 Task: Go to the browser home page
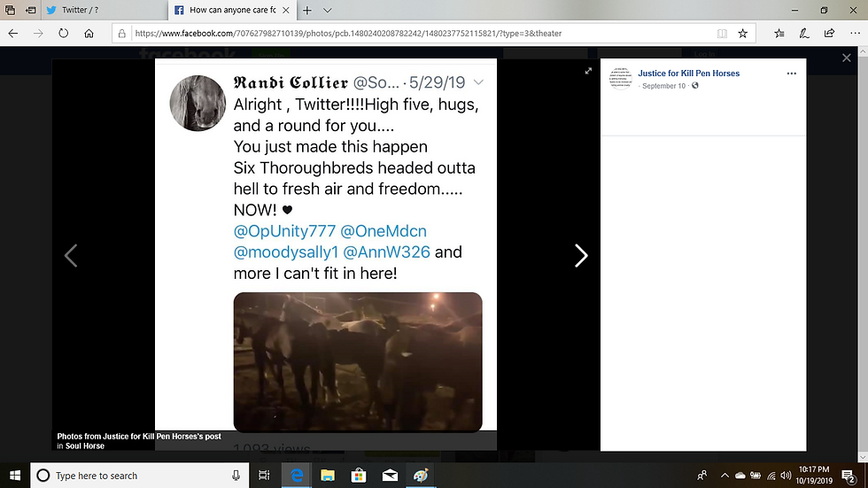pos(89,33)
